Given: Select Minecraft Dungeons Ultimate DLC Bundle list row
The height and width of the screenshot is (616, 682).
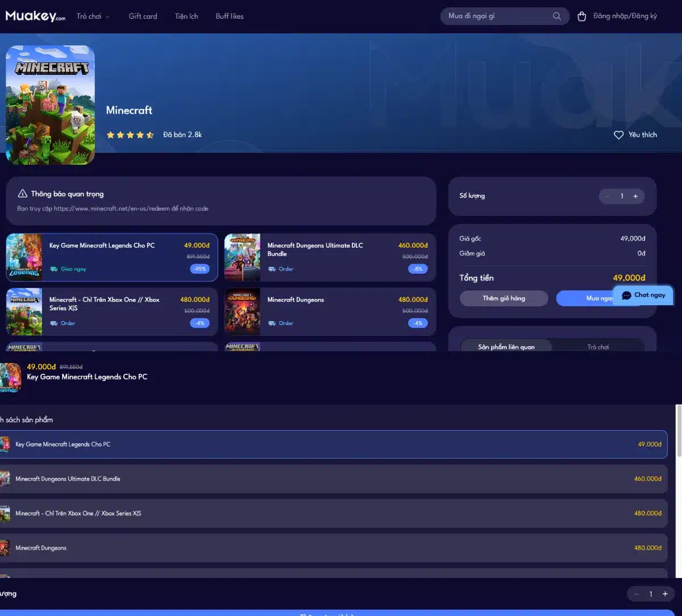Looking at the screenshot, I should 334,479.
